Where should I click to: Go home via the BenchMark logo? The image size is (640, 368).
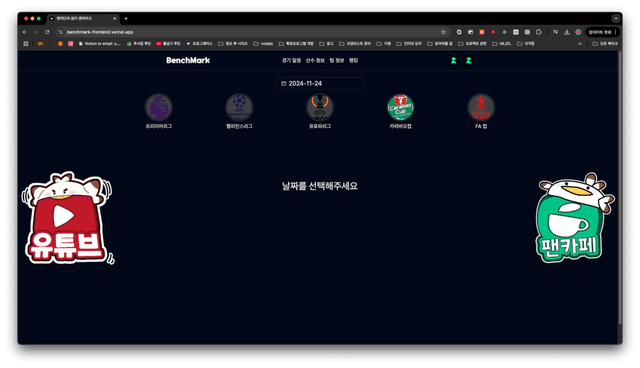click(188, 60)
